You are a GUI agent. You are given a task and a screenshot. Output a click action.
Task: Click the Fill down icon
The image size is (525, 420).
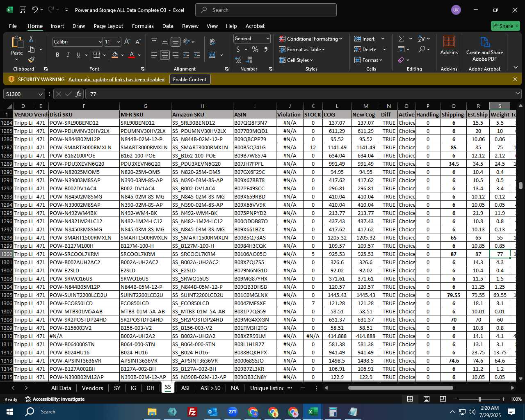(x=401, y=49)
